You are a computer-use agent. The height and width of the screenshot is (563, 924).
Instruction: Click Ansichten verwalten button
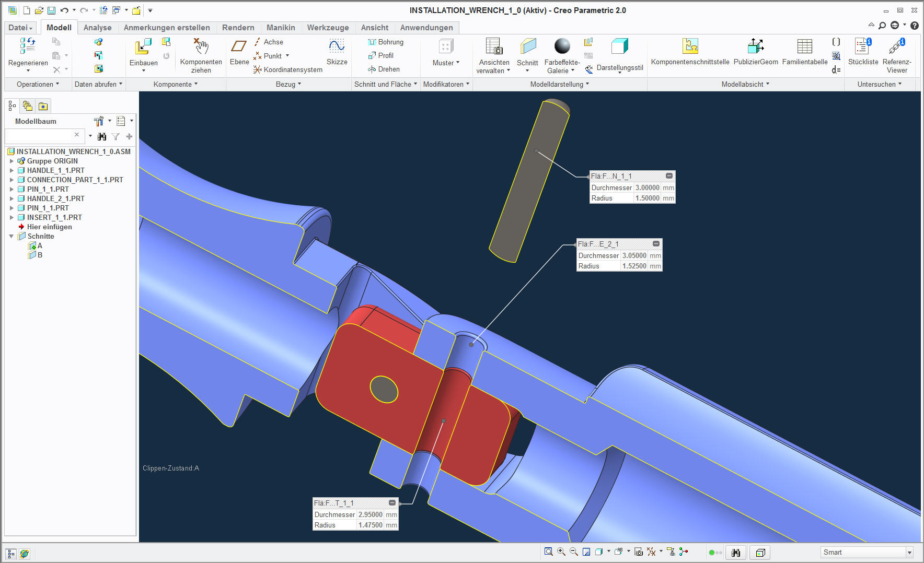[493, 55]
